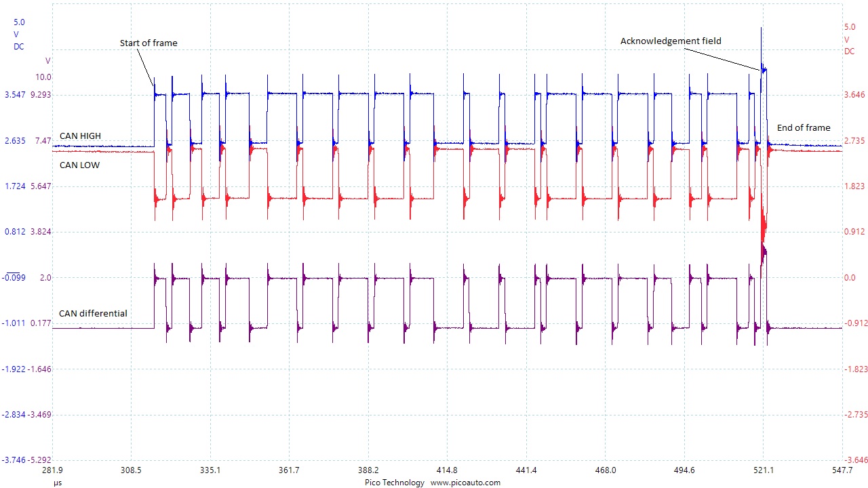Select the -3.746 blue axis value
The image size is (868, 488).
pyautogui.click(x=13, y=460)
